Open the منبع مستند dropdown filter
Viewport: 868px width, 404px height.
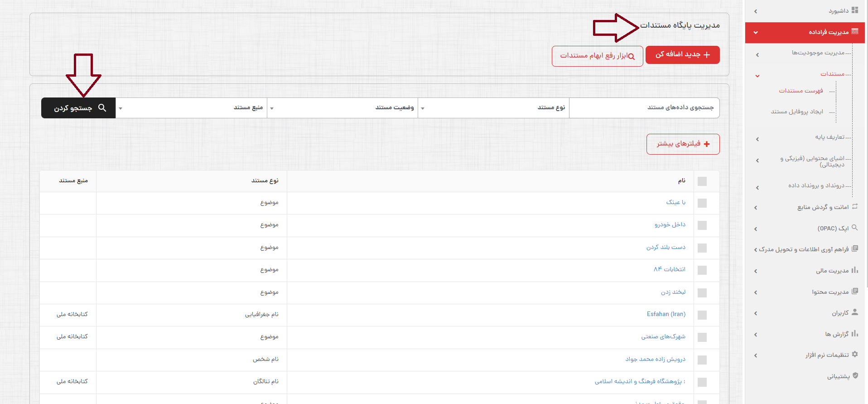pyautogui.click(x=191, y=108)
